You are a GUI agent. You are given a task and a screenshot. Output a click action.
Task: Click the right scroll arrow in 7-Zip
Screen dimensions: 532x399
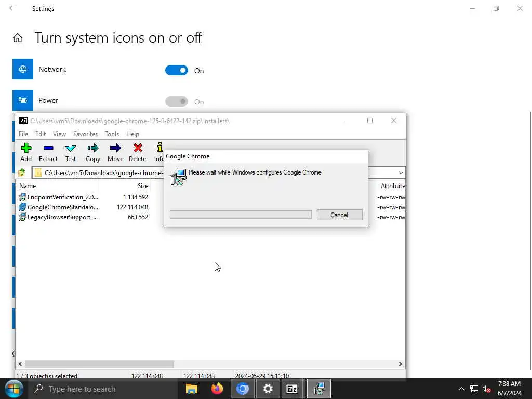(x=401, y=364)
